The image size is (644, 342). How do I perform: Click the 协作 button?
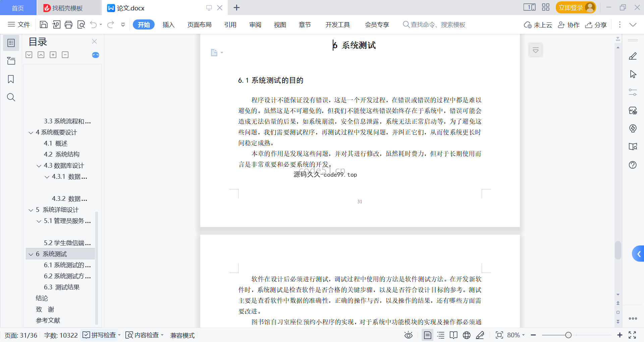tap(569, 25)
